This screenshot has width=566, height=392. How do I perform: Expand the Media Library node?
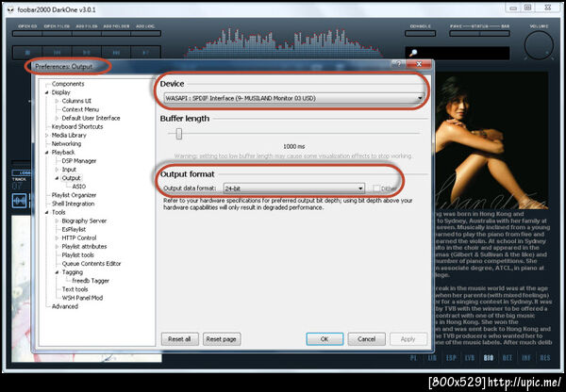tap(46, 136)
